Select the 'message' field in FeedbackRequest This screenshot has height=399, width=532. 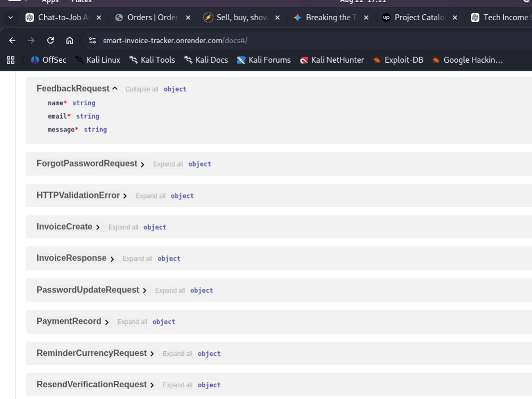61,130
